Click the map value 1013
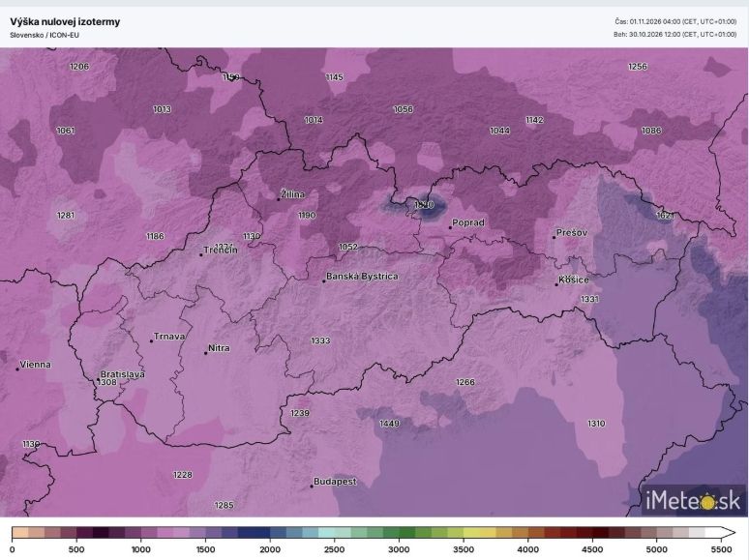 (162, 109)
